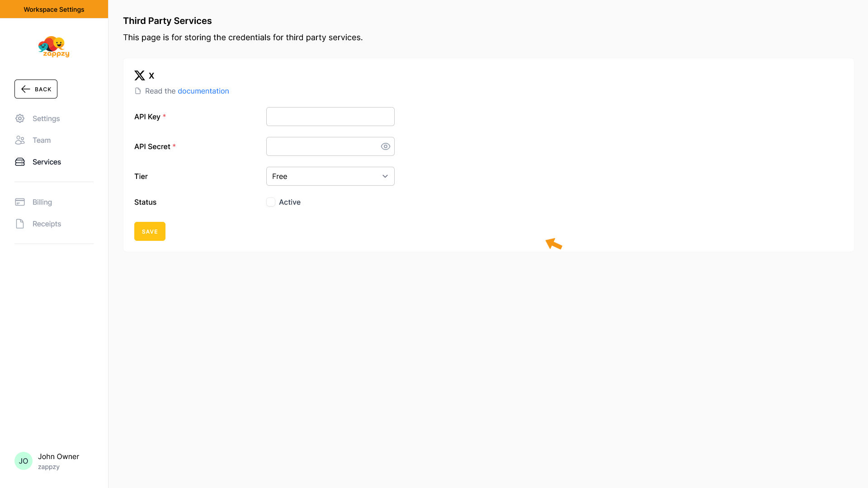Click the Tier dropdown chevron arrow
The width and height of the screenshot is (868, 488).
coord(385,176)
